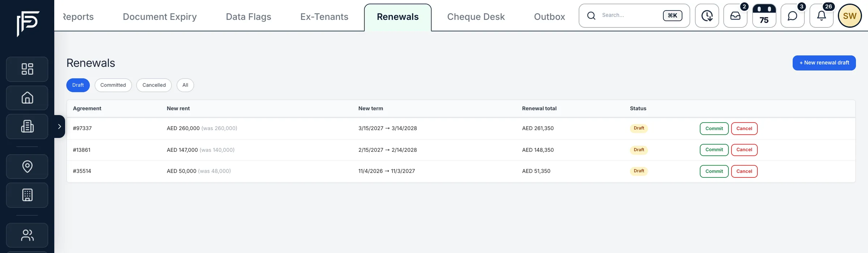Select the Committed filter pill
The height and width of the screenshot is (253, 868).
pyautogui.click(x=113, y=85)
